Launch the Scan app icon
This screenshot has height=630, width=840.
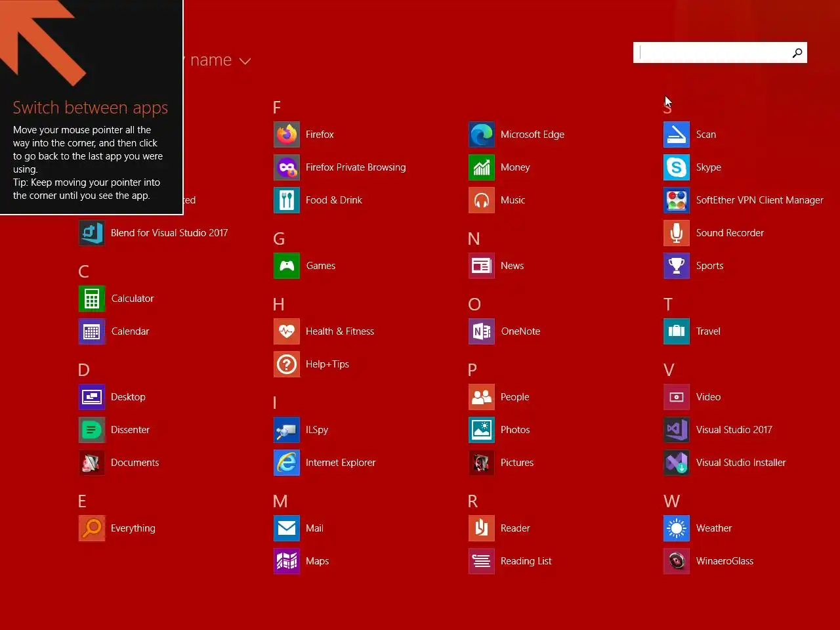click(677, 135)
